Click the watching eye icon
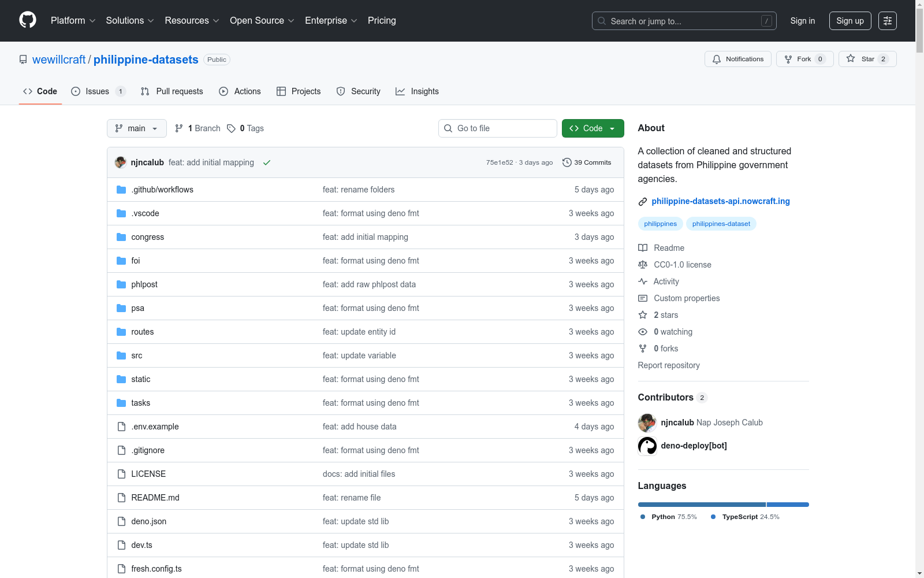 (x=643, y=332)
